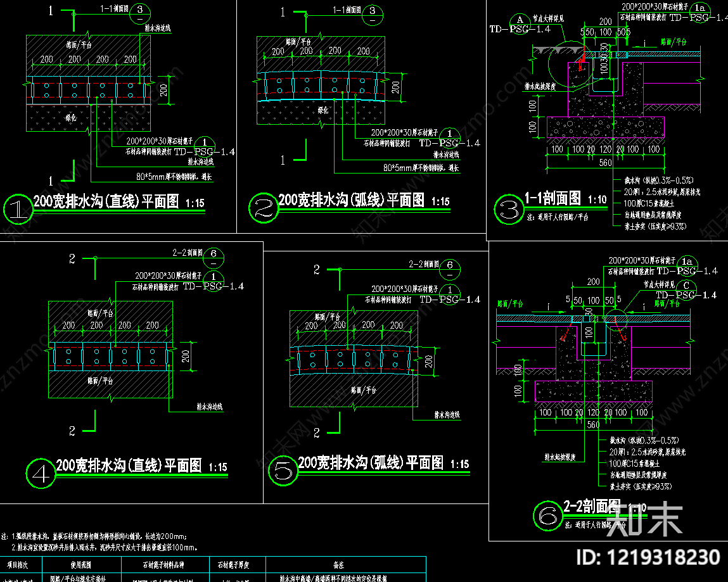Screen dimensions: 728x582
Task: Select '200宽排水沟(直线)平面图' title of drawing 4
Action: point(129,465)
